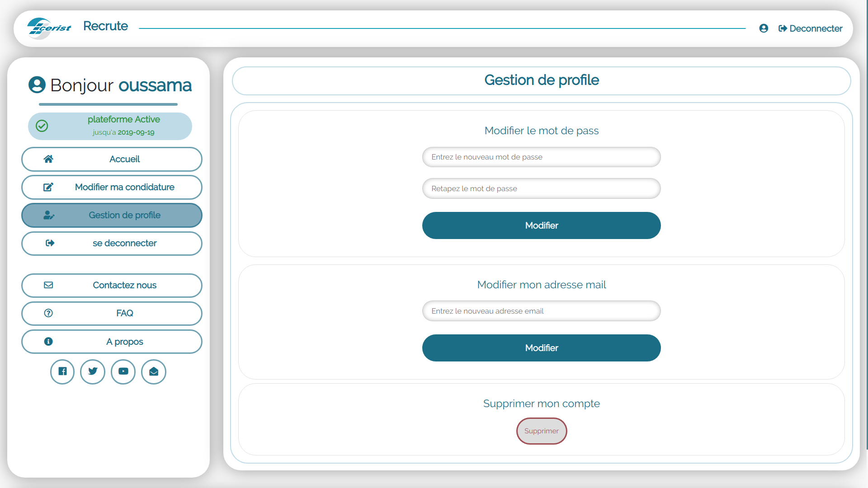Open Modifier ma condidature menu item
Viewport: 868px width, 488px height.
pyautogui.click(x=112, y=187)
